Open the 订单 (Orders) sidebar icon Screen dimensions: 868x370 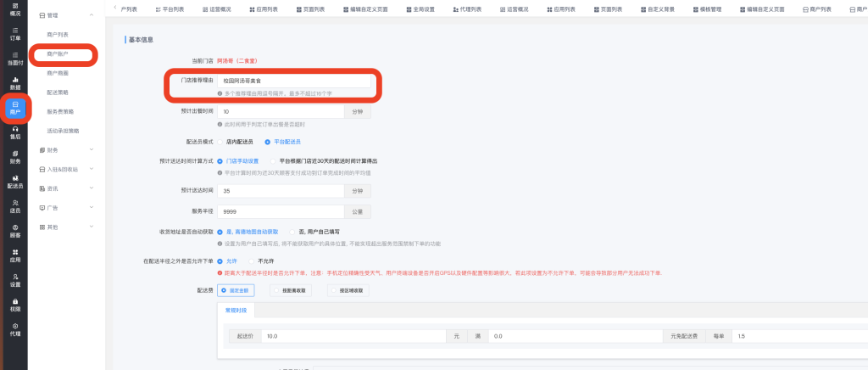click(x=15, y=34)
